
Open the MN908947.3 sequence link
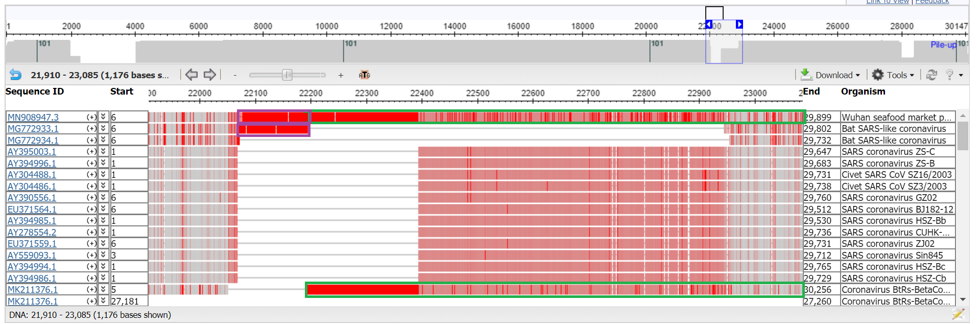(33, 117)
